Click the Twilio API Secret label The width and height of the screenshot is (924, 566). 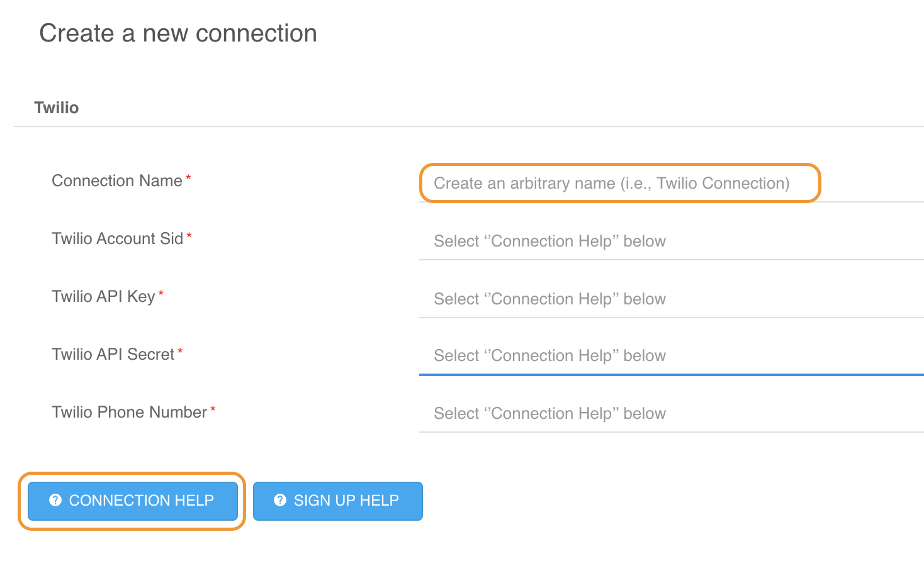point(113,355)
